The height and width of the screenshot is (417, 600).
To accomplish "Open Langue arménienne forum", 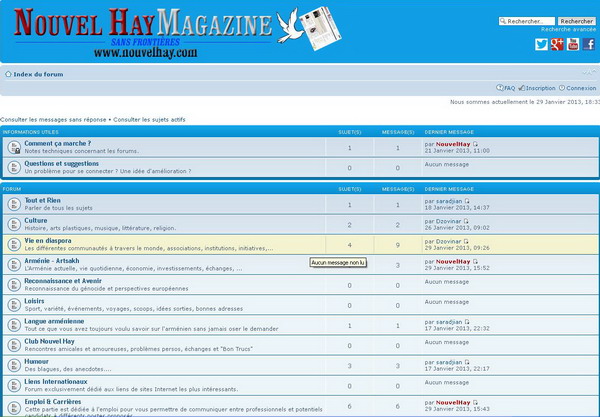I will pos(54,321).
